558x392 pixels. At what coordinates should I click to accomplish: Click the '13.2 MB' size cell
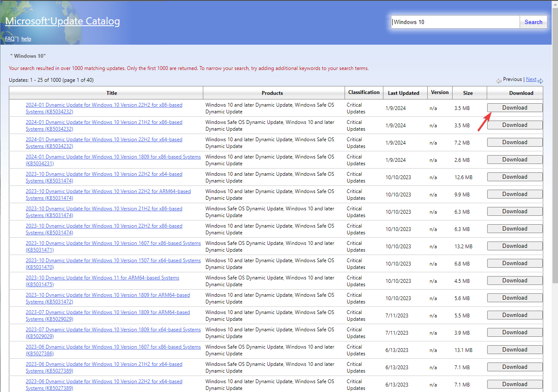coord(463,247)
